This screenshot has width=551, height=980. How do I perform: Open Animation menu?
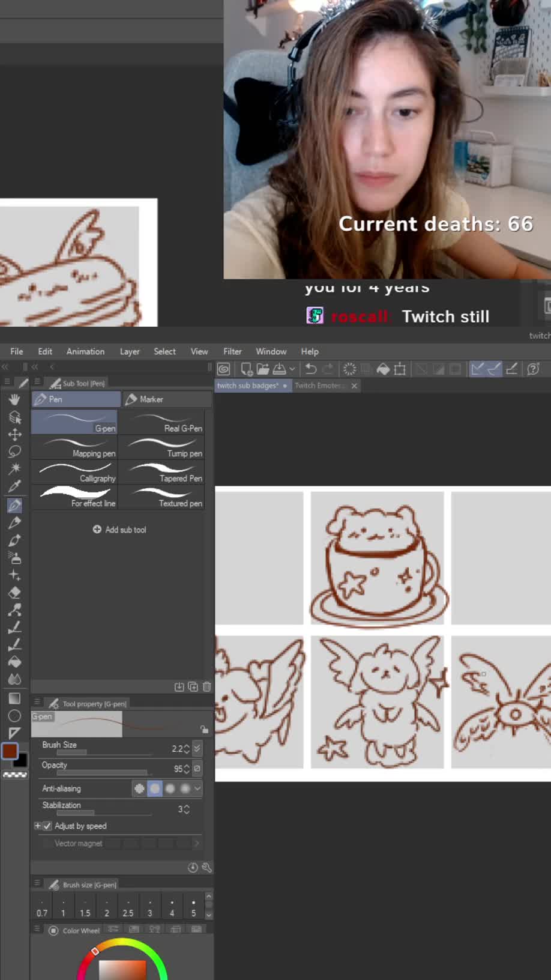point(85,351)
